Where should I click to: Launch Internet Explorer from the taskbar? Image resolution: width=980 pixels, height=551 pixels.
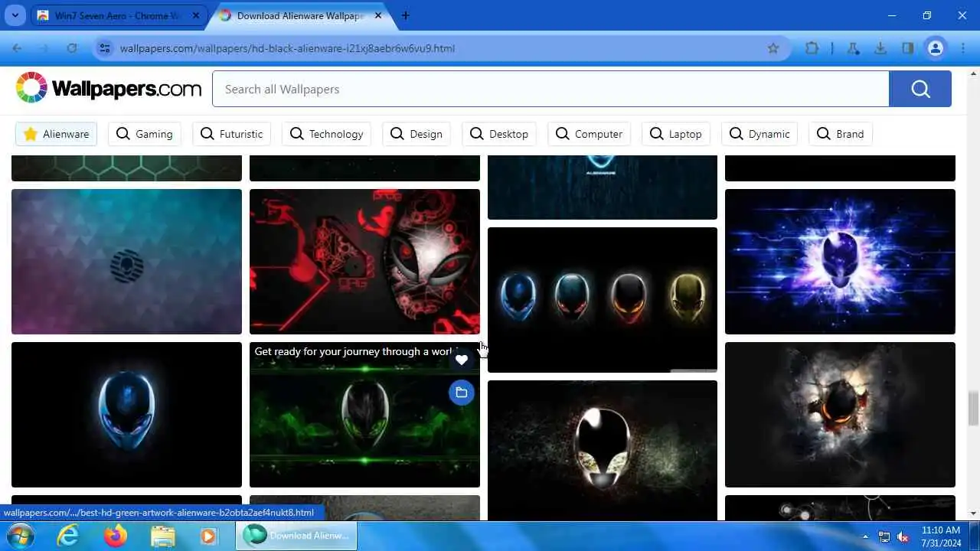pyautogui.click(x=68, y=536)
